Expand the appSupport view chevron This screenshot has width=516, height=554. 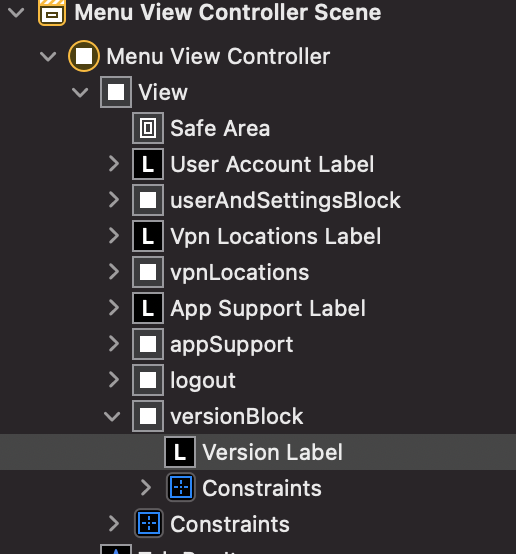(x=114, y=344)
